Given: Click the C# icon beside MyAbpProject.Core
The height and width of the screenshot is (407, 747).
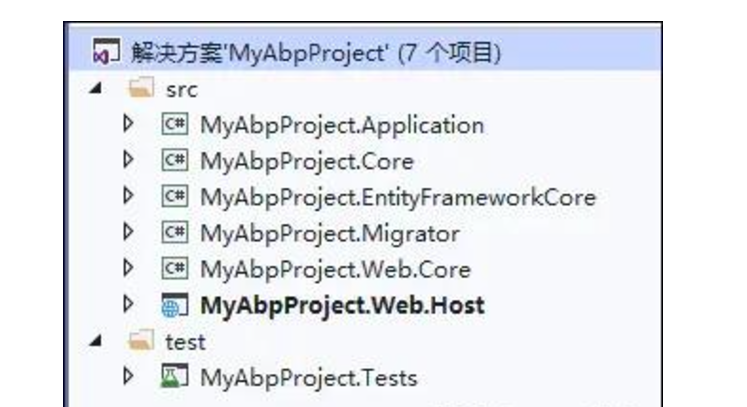Looking at the screenshot, I should [175, 161].
